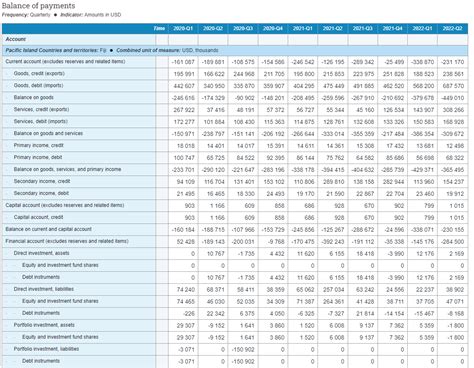Click Financial account value for 2020-Q1
The height and width of the screenshot is (368, 474).
(185, 242)
